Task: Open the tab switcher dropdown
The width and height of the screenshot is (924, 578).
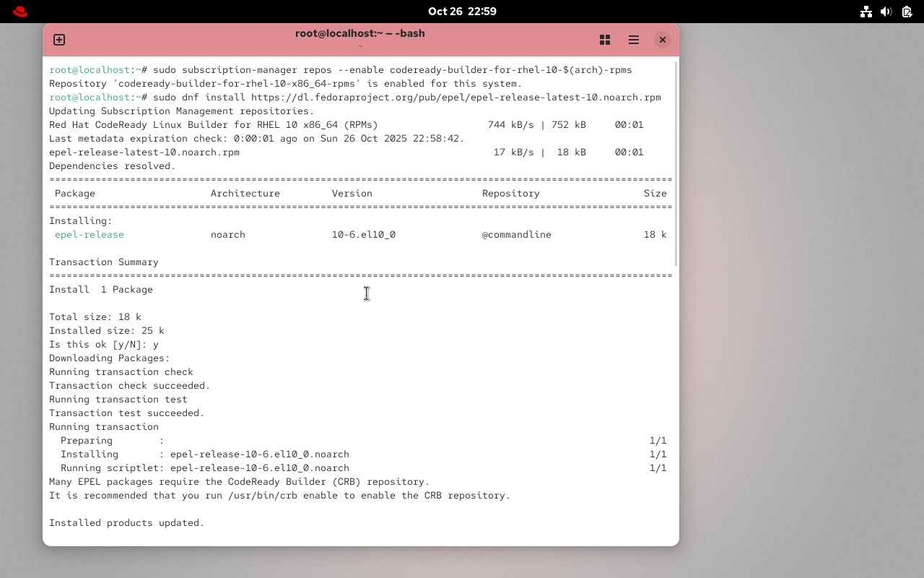Action: click(604, 40)
